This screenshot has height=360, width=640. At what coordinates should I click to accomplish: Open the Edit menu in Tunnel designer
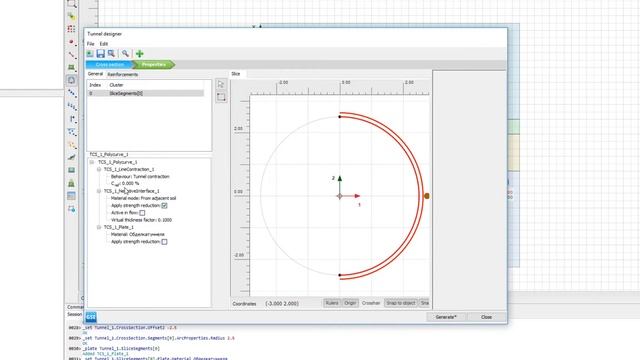[104, 44]
